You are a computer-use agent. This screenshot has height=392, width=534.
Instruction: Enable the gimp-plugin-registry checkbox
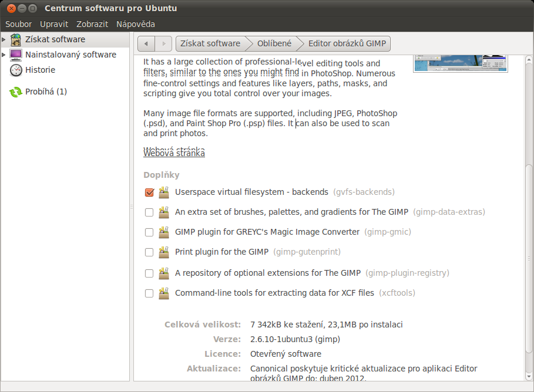(x=149, y=273)
